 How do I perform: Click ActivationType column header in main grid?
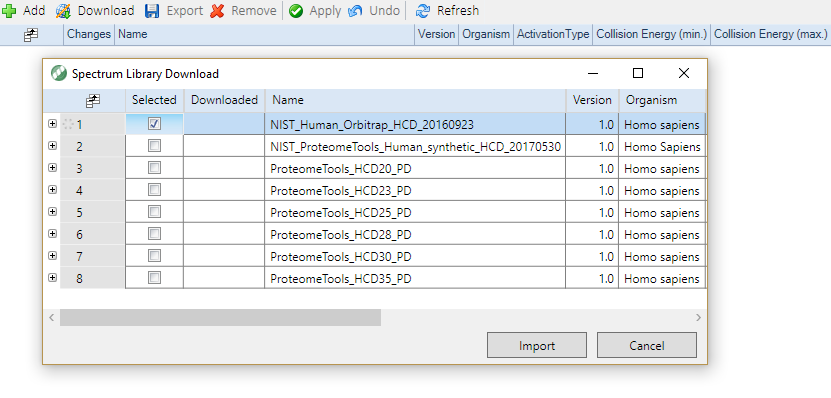point(553,34)
